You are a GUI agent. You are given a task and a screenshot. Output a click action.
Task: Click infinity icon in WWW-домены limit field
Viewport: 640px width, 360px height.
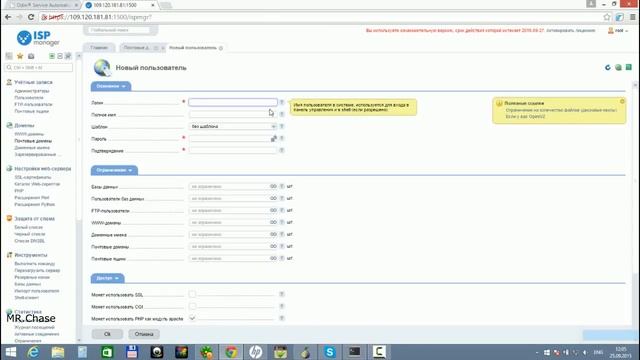(273, 222)
